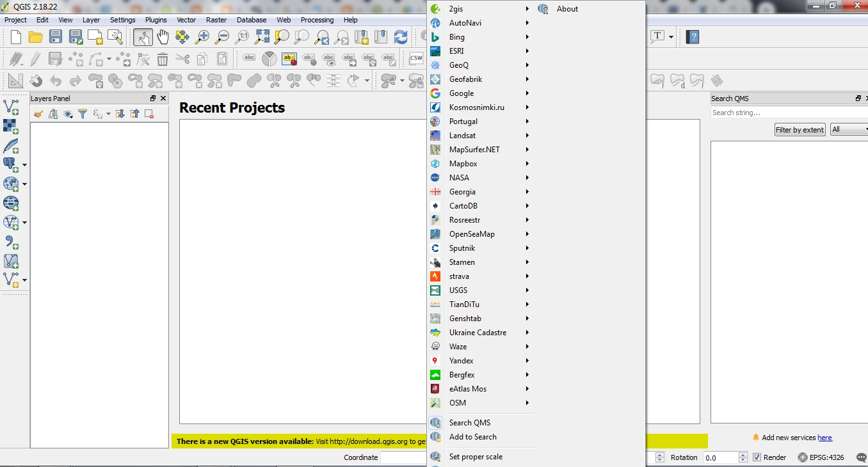
Task: Click the Filter by extent button
Action: pyautogui.click(x=799, y=129)
